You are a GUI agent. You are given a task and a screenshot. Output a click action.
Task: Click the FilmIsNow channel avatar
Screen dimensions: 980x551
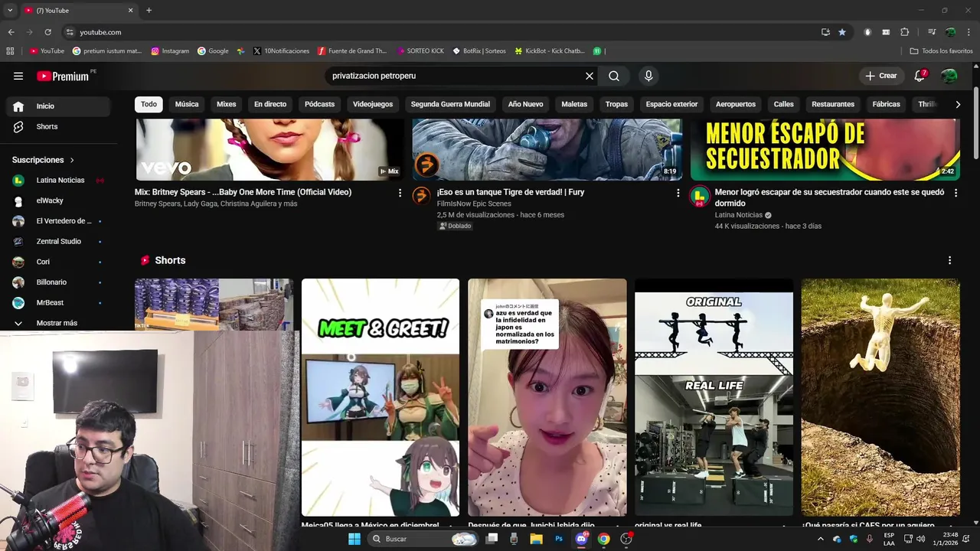pos(421,196)
